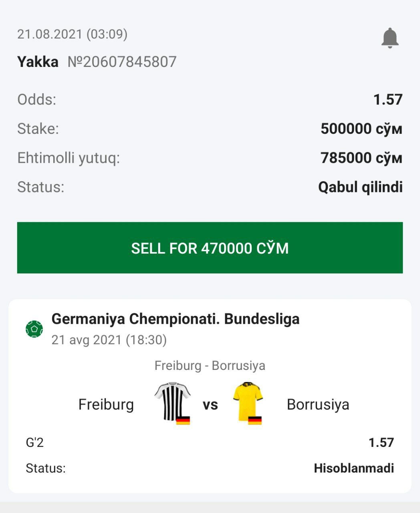Tap the bet date 21.08.2021 (03:09)

[x=72, y=34]
